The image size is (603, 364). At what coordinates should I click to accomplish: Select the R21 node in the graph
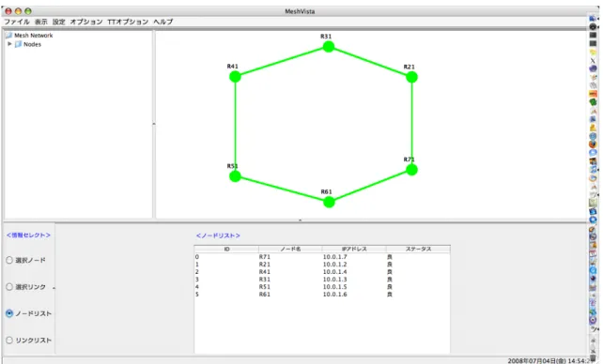(411, 77)
